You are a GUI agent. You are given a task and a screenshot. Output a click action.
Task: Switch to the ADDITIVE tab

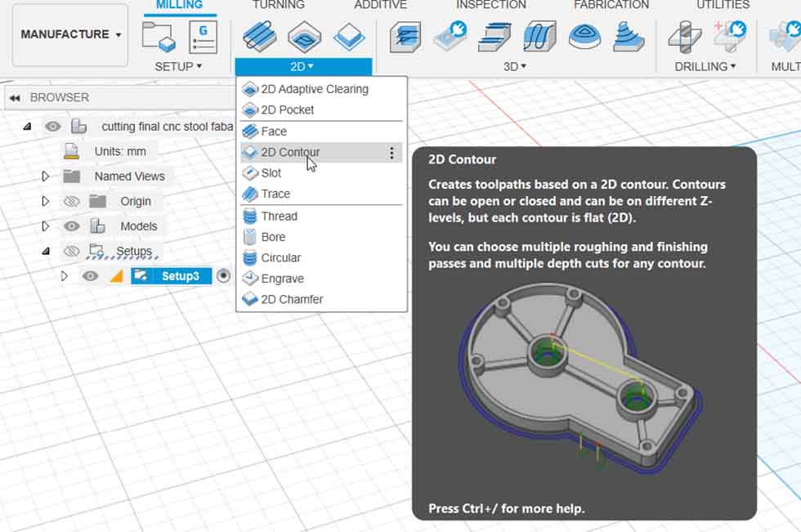[381, 5]
